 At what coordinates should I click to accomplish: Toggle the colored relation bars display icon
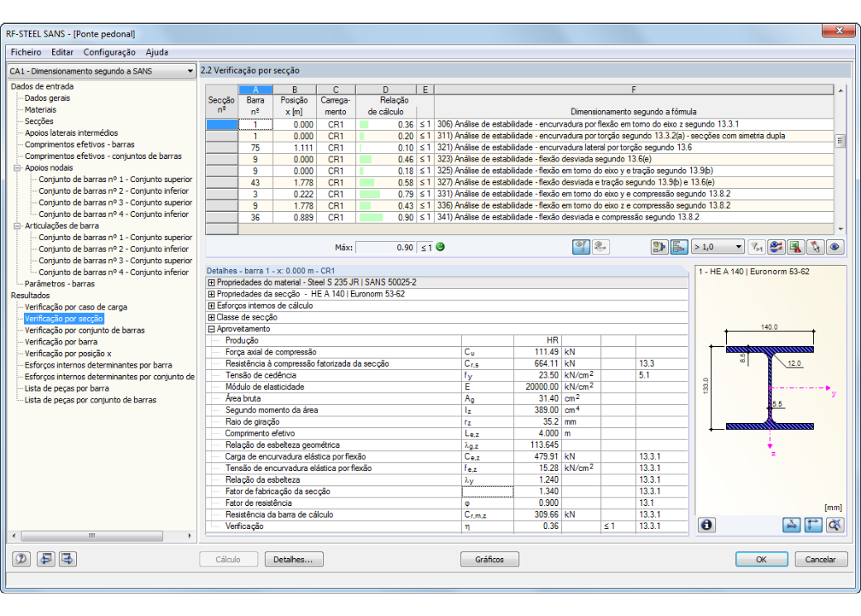point(679,247)
